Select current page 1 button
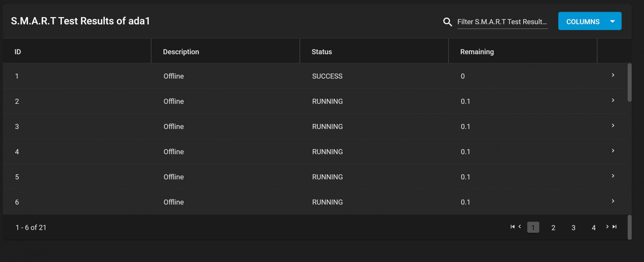Viewport: 644px width, 262px height. (x=533, y=227)
